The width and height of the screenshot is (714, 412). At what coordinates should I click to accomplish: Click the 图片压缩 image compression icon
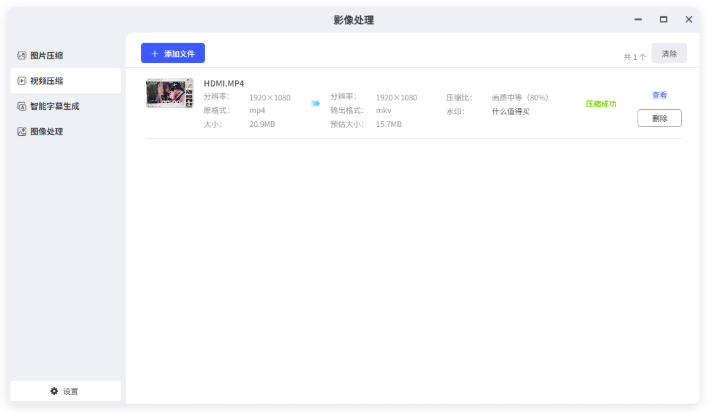[22, 55]
